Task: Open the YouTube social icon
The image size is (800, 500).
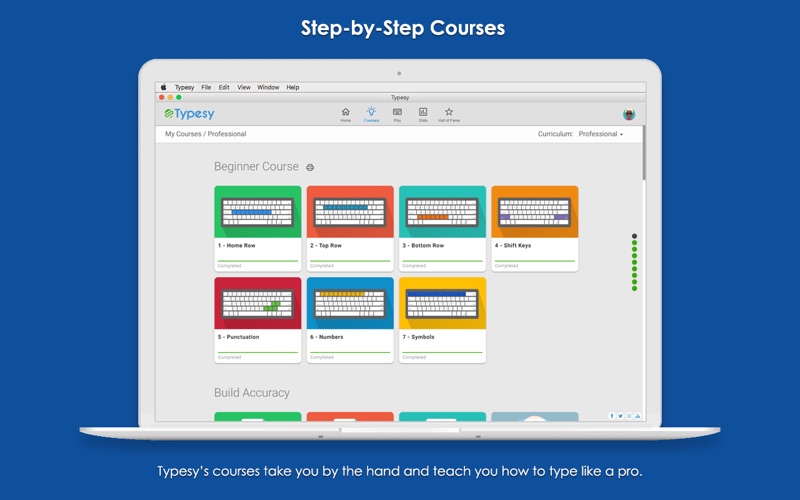Action: [638, 416]
